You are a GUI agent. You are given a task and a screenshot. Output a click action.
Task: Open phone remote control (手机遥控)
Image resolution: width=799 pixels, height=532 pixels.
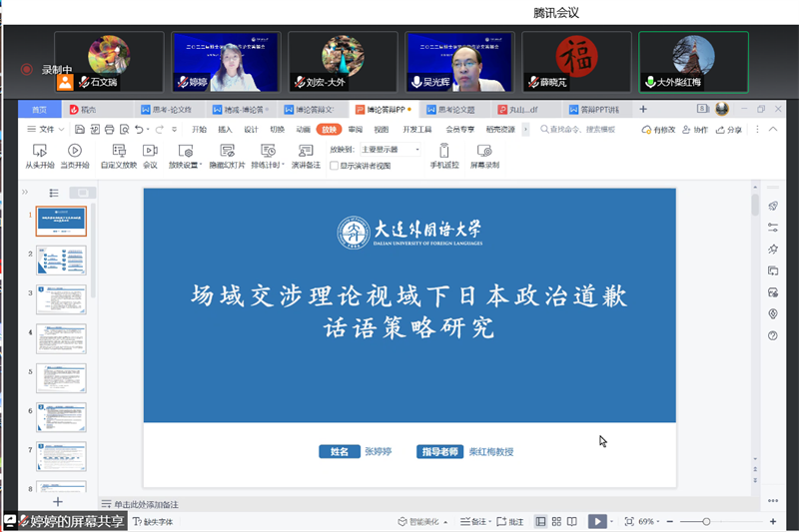(x=444, y=155)
